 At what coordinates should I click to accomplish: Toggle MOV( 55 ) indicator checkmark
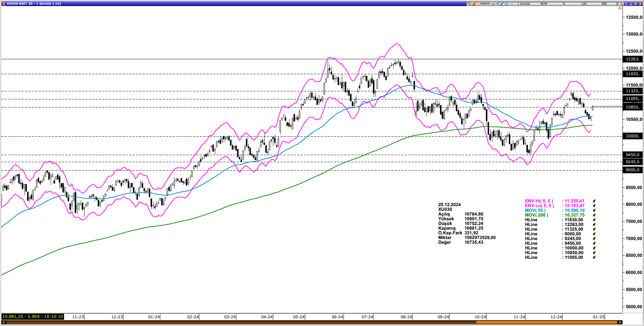[594, 211]
